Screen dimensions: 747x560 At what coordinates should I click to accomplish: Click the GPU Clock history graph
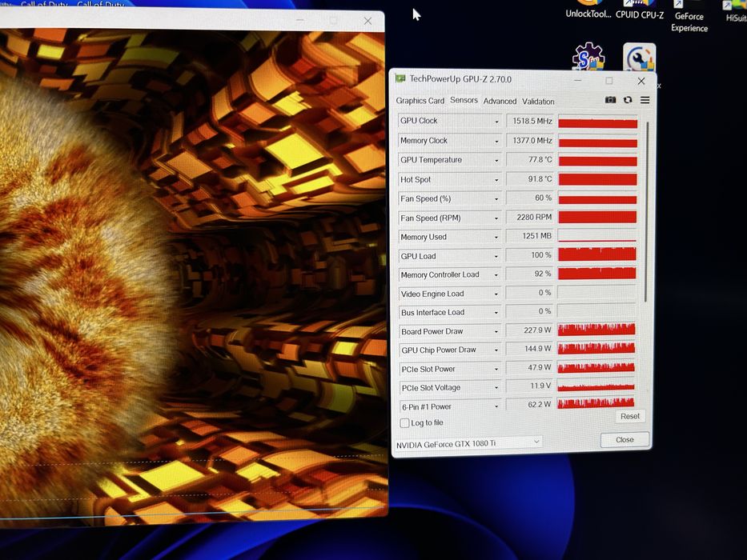[597, 123]
